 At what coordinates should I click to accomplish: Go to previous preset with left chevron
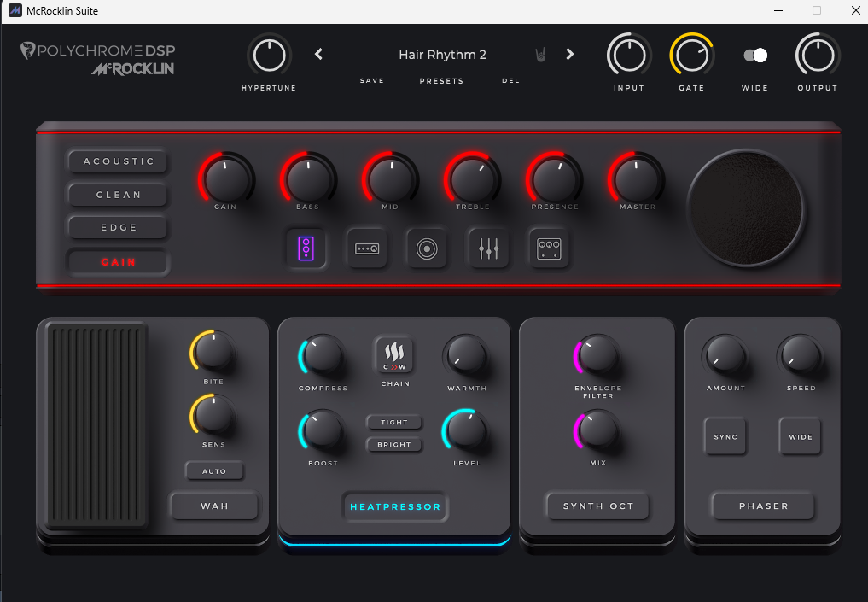pos(319,55)
